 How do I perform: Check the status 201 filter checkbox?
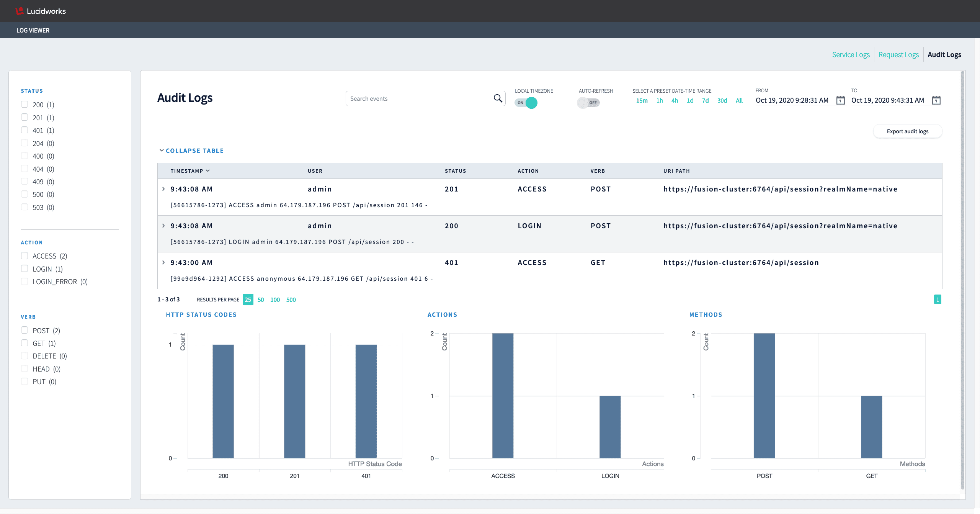tap(24, 117)
